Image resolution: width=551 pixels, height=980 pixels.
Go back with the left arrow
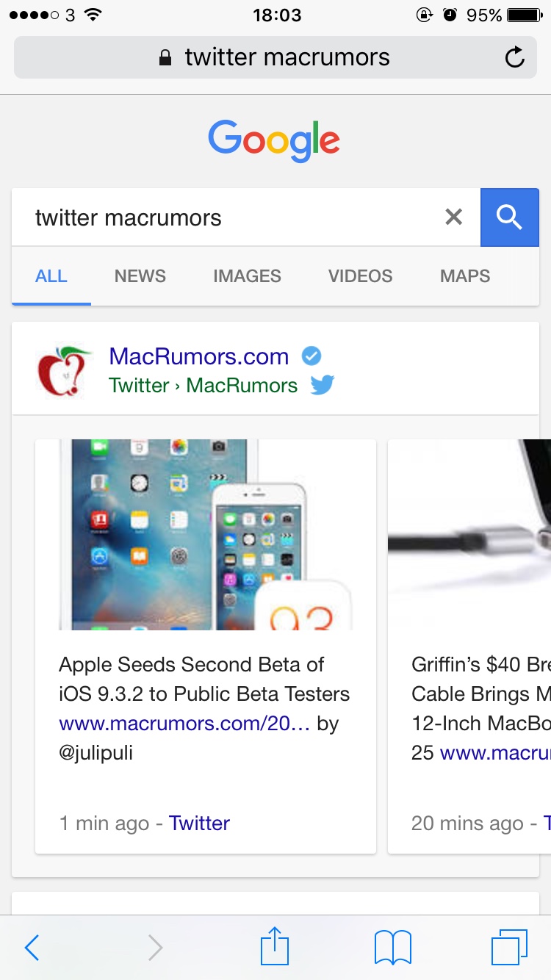coord(32,948)
